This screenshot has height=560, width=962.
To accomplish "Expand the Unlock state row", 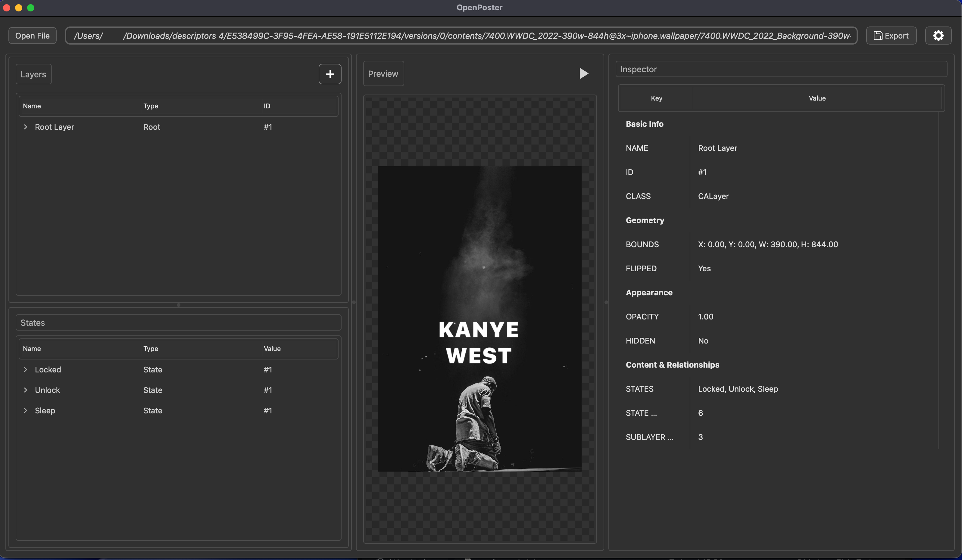I will [x=26, y=390].
